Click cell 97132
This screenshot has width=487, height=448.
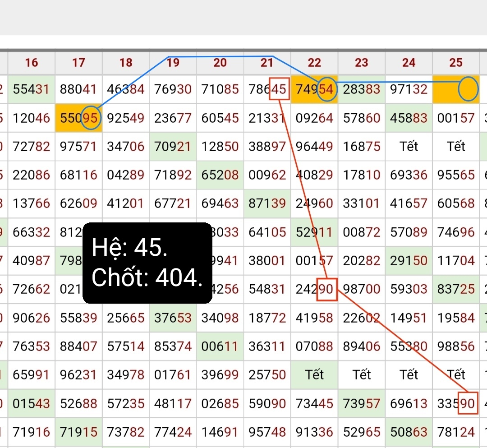[409, 89]
